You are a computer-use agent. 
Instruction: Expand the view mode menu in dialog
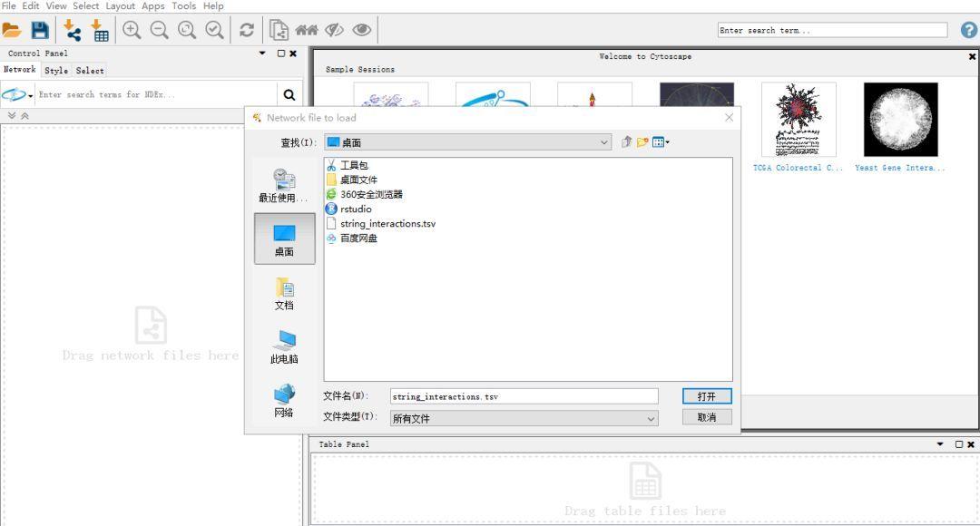coord(663,141)
